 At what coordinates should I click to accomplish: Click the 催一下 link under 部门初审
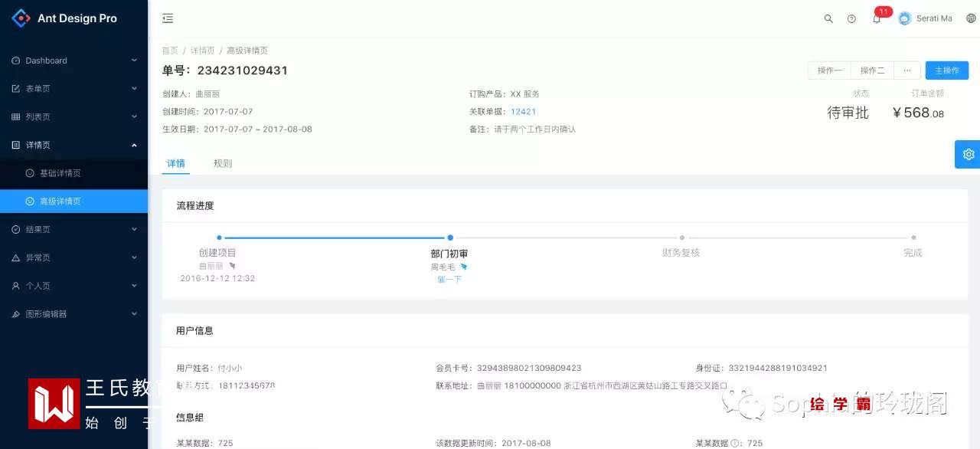pos(449,280)
